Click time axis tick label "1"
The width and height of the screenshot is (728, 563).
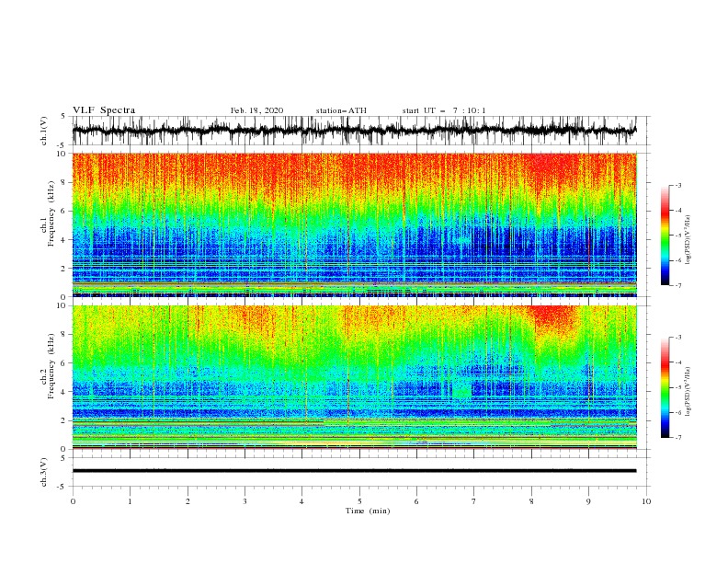pos(131,501)
